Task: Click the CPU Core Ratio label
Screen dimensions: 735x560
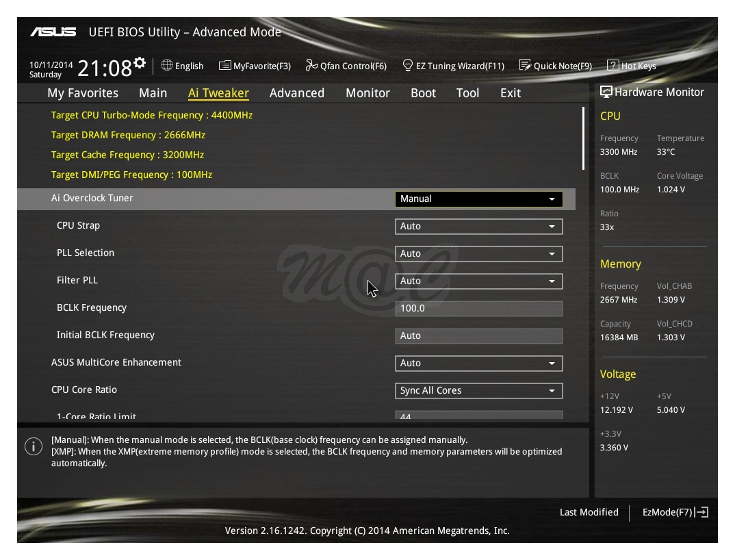Action: click(84, 390)
